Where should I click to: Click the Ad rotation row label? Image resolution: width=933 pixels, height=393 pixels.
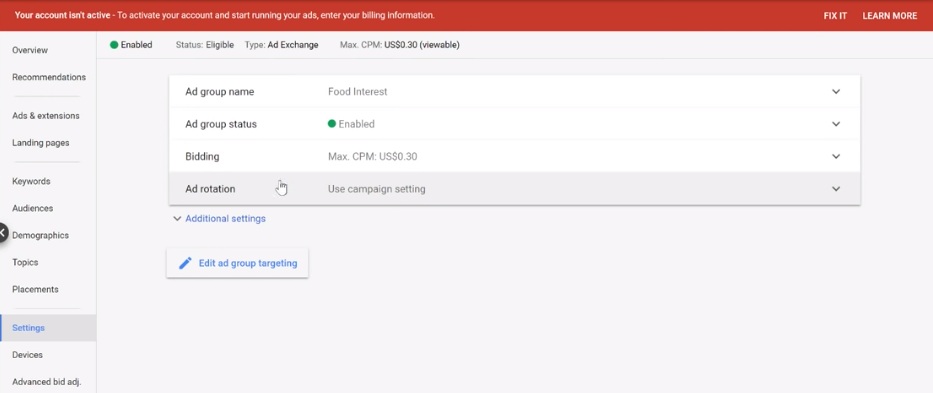tap(210, 189)
